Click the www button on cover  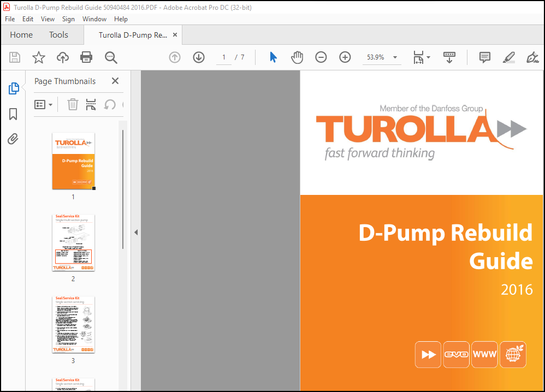click(x=484, y=354)
